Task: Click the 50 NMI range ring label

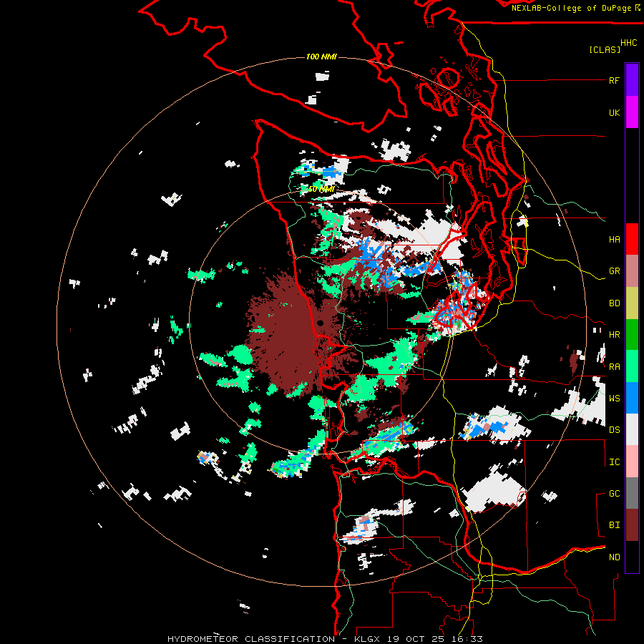Action: point(321,189)
